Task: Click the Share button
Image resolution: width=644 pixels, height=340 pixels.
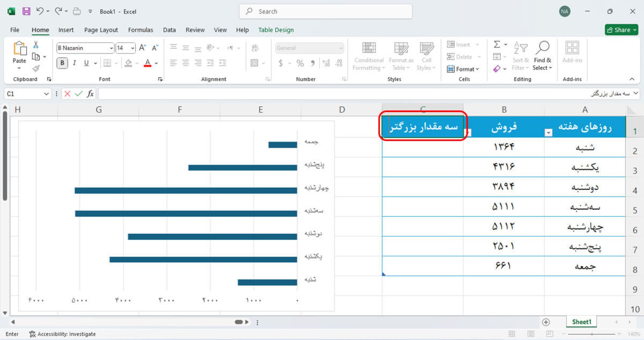Action: (621, 30)
